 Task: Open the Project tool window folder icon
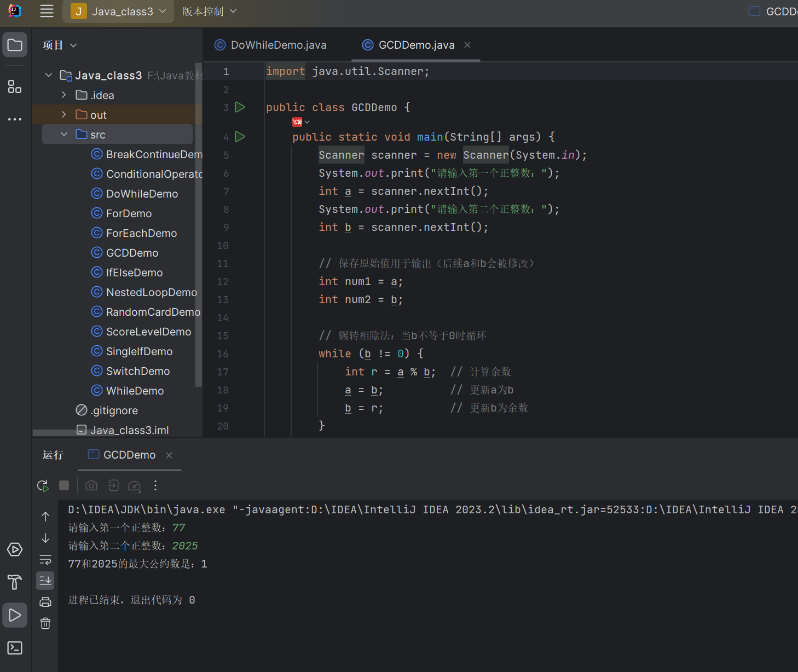tap(15, 45)
